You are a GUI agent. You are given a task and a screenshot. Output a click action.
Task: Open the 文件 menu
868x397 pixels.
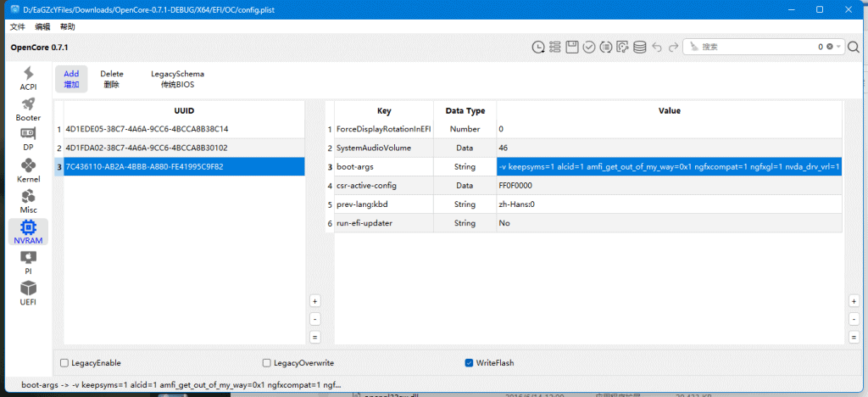pyautogui.click(x=17, y=27)
